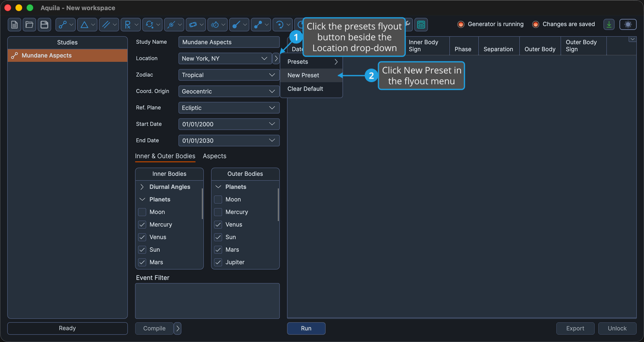Open the End Date picker 01/01/2030
The height and width of the screenshot is (342, 644).
229,141
